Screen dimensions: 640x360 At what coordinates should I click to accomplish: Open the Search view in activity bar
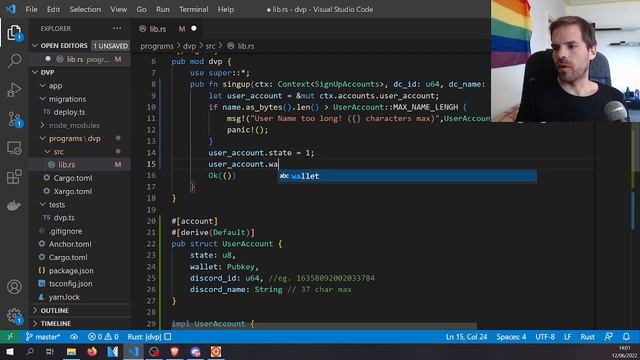coord(14,61)
